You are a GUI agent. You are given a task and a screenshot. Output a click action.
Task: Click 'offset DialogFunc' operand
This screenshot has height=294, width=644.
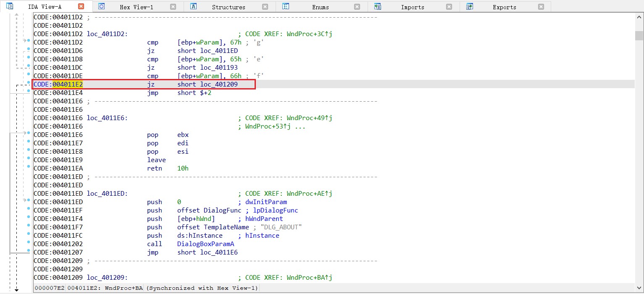pyautogui.click(x=209, y=210)
